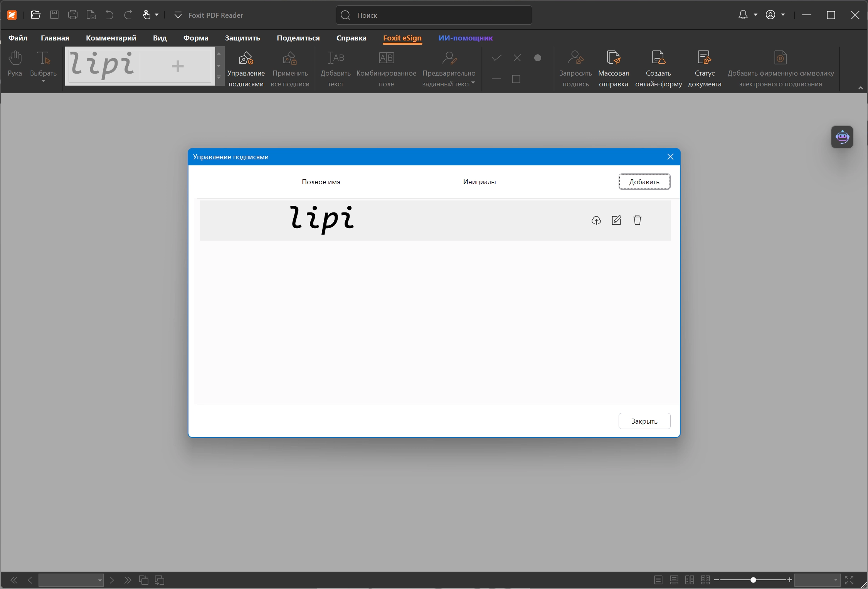The height and width of the screenshot is (589, 868).
Task: Upload the lipi signature to cloud
Action: (x=596, y=220)
